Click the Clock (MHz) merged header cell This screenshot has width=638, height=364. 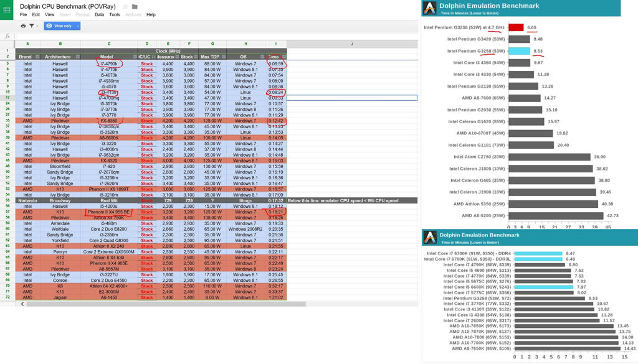click(168, 51)
